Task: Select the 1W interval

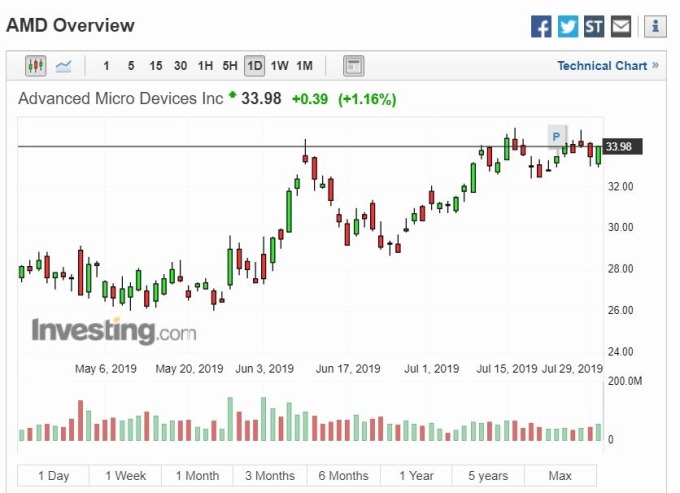Action: point(279,66)
